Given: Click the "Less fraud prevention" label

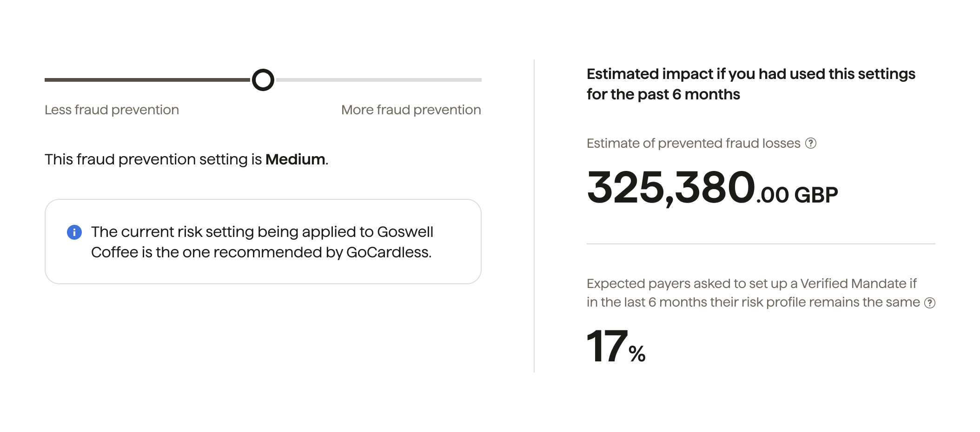Looking at the screenshot, I should point(112,110).
